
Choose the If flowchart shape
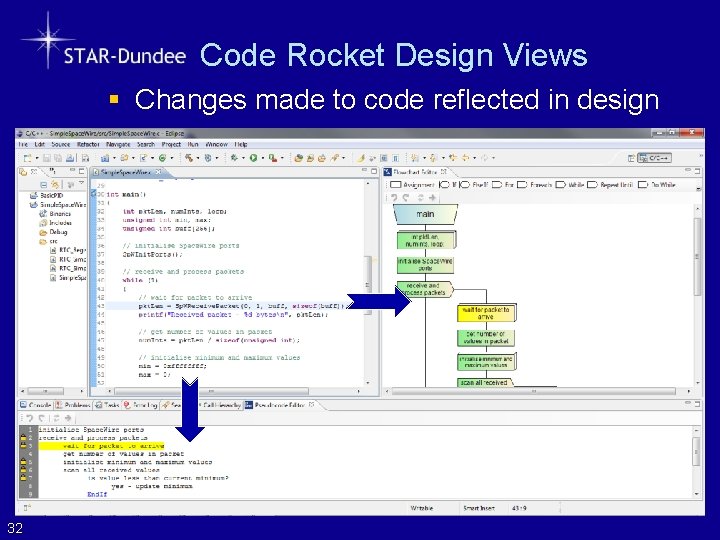(x=449, y=185)
